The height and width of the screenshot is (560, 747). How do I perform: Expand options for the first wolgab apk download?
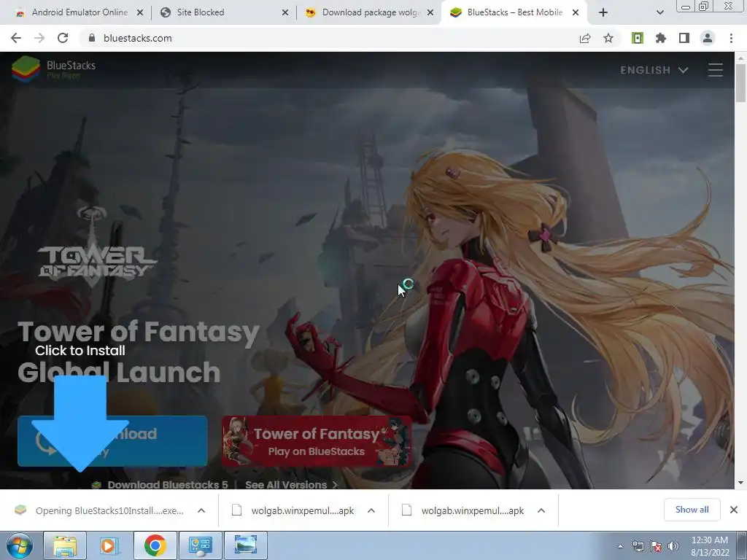(x=371, y=510)
